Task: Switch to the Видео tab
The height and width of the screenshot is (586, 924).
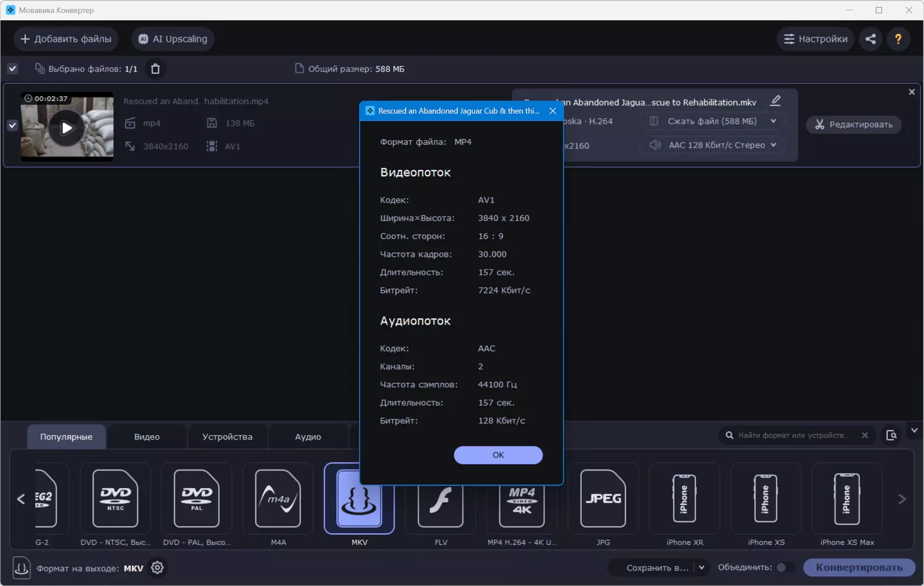Action: [x=147, y=437]
